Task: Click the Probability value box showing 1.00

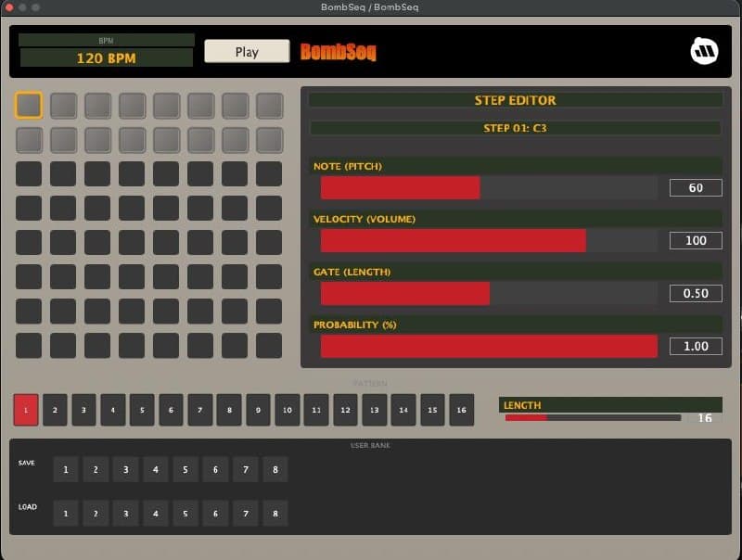Action: [x=695, y=346]
